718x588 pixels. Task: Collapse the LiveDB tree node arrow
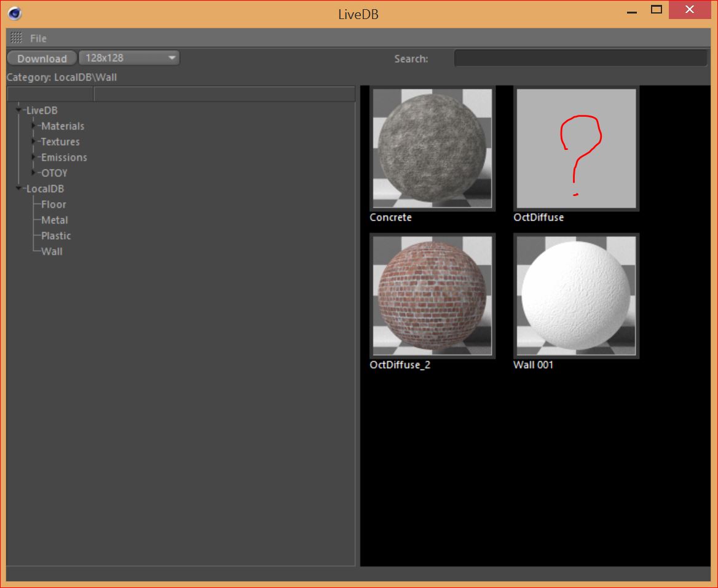click(18, 110)
